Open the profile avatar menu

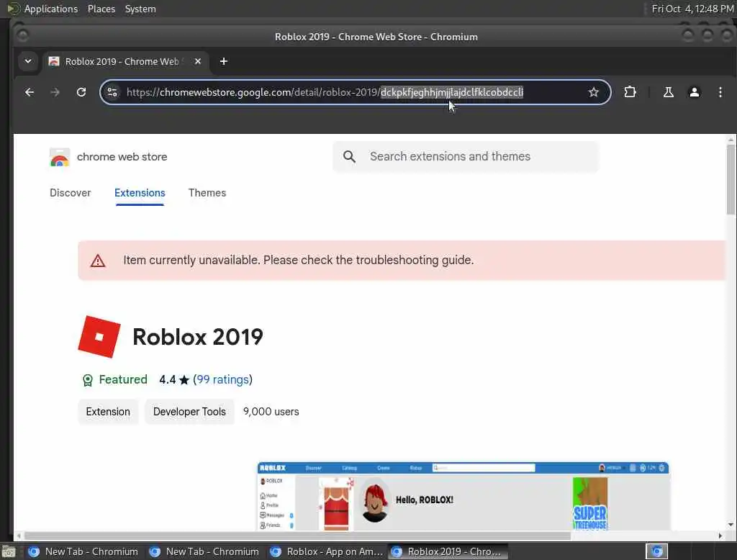tap(694, 92)
